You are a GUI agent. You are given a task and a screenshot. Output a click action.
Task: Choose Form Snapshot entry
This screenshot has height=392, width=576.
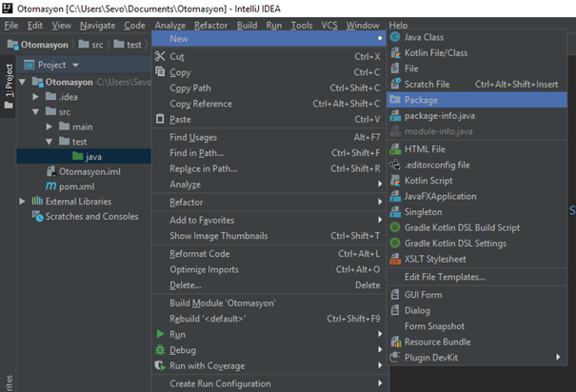click(x=477, y=326)
